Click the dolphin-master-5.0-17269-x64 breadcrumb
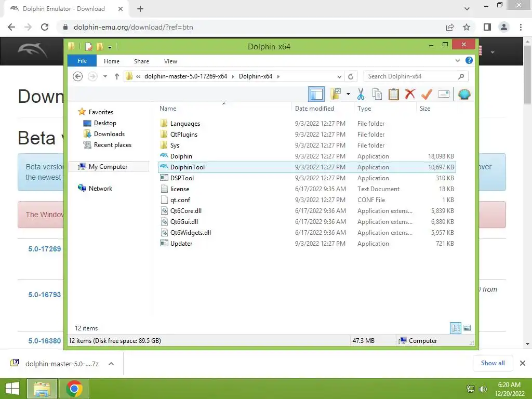Viewport: 532px width, 399px height. point(185,76)
